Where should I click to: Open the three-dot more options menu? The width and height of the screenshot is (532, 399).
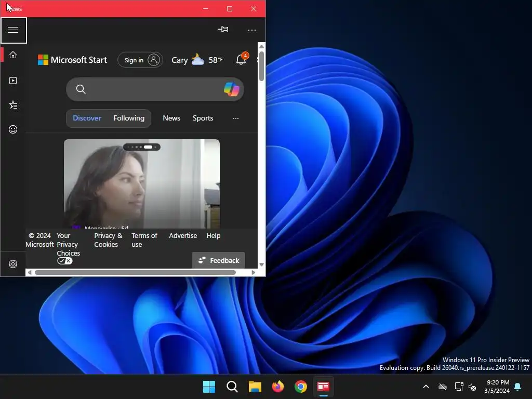click(x=252, y=30)
